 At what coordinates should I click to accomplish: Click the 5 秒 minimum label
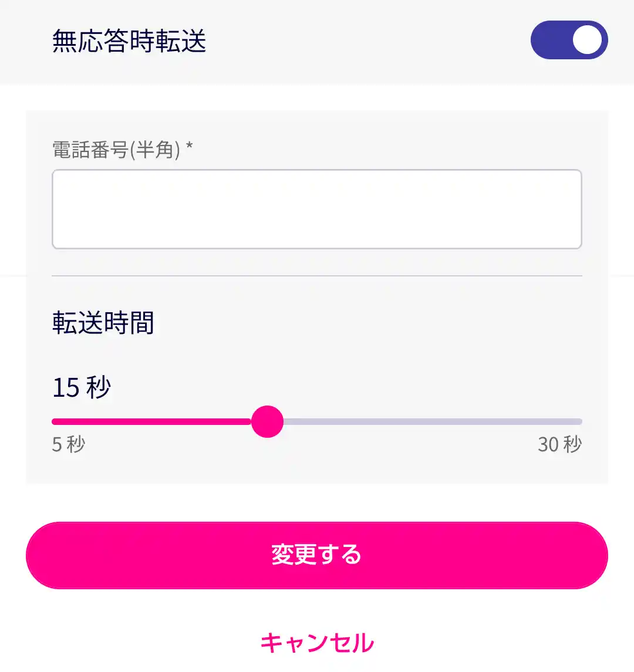point(69,444)
